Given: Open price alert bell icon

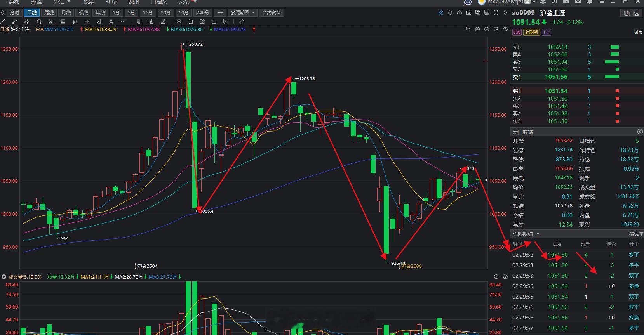Looking at the screenshot, I should pyautogui.click(x=450, y=13).
